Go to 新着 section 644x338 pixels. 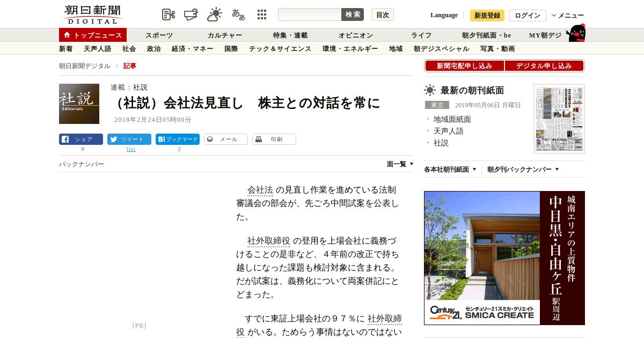66,49
